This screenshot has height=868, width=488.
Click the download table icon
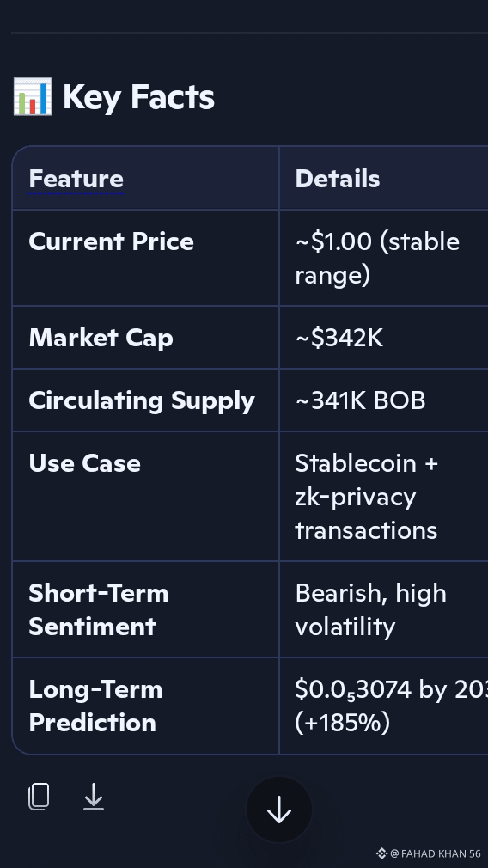pyautogui.click(x=94, y=798)
